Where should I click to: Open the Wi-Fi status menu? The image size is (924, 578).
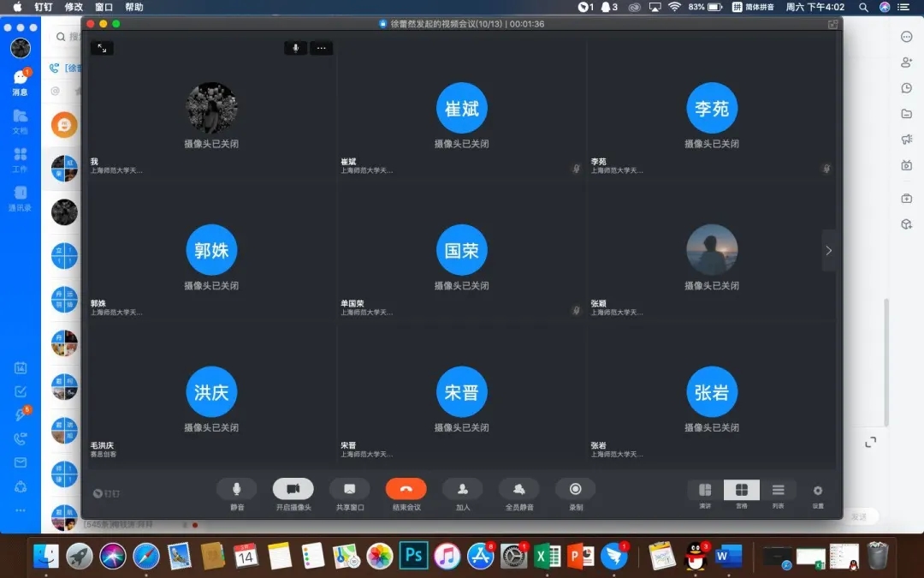click(x=675, y=7)
